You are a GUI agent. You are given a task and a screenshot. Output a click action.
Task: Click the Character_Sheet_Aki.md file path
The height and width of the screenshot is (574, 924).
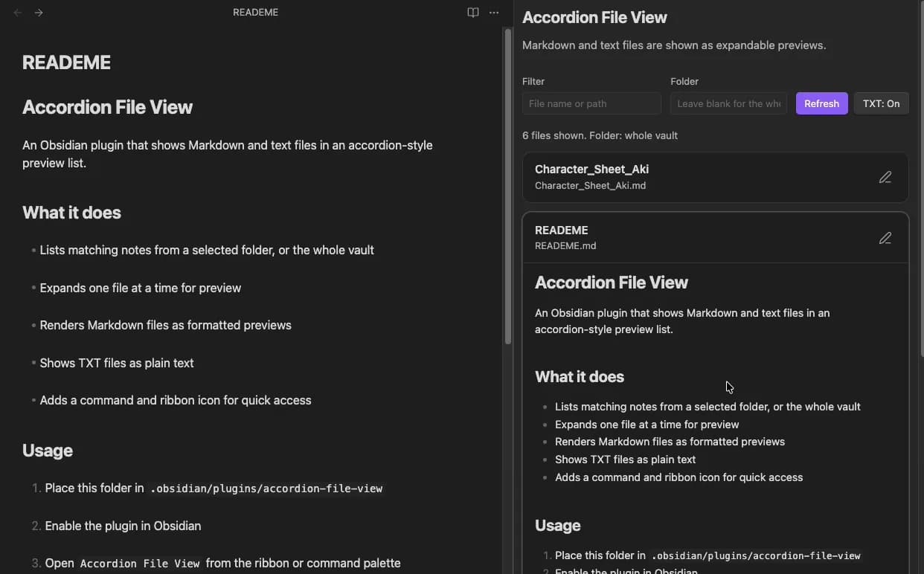coord(590,186)
